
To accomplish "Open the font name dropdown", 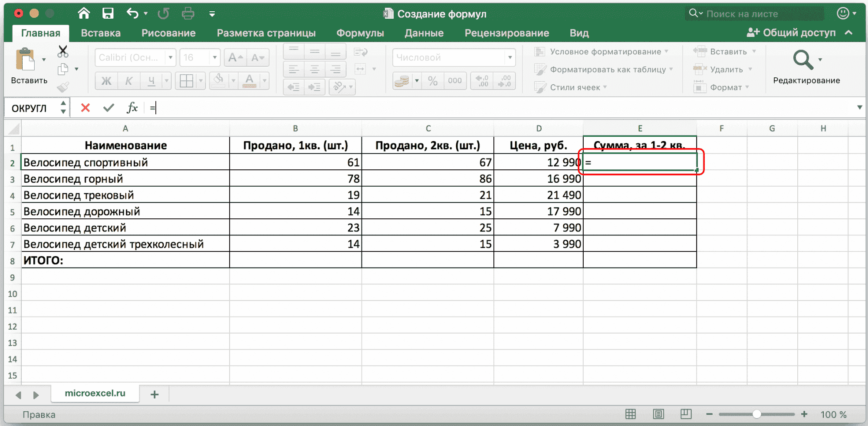I will pyautogui.click(x=170, y=57).
